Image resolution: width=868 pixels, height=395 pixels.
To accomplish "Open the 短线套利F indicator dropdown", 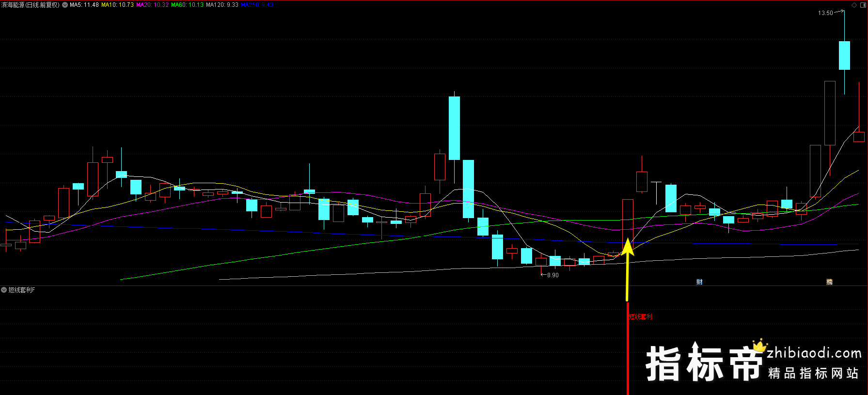I will [4, 290].
